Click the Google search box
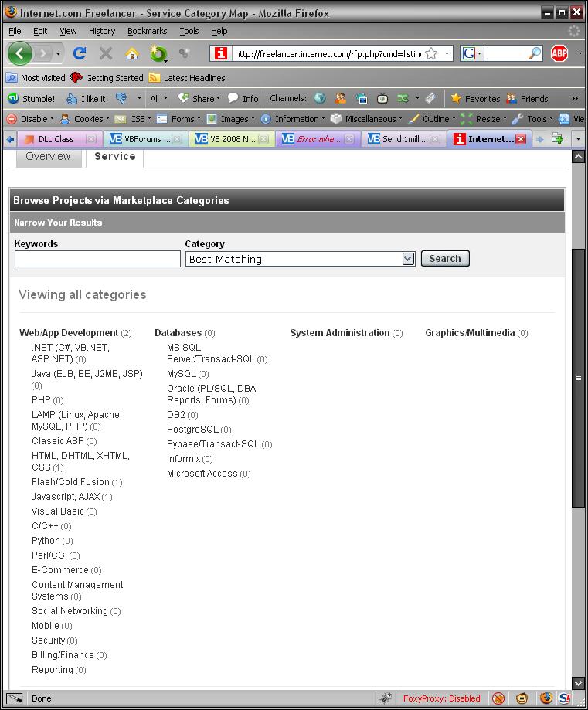The width and height of the screenshot is (588, 710). (506, 53)
